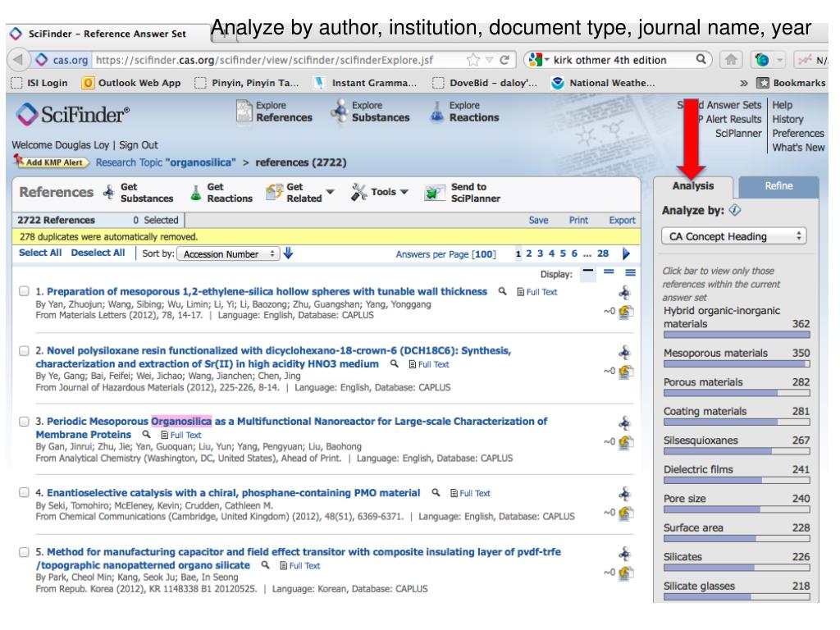Click Sign Out link
The image size is (840, 630).
138,144
